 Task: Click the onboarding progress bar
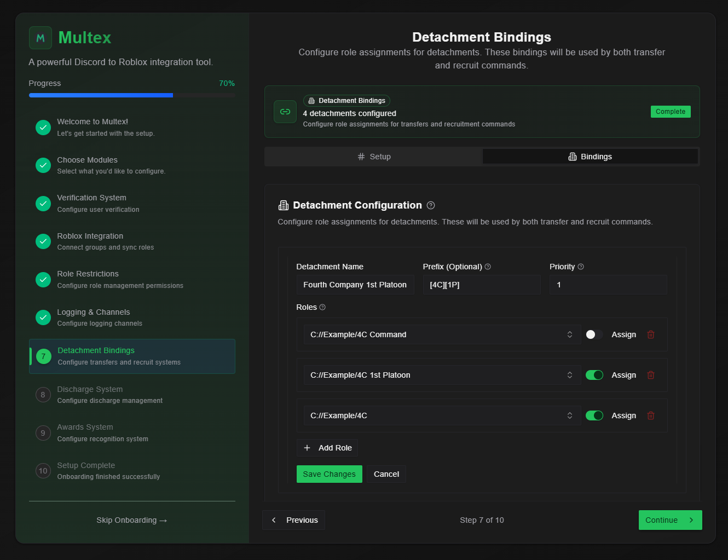(x=132, y=95)
